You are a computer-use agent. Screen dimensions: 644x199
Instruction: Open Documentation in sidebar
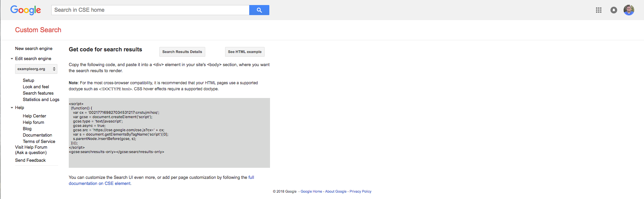[x=38, y=135]
